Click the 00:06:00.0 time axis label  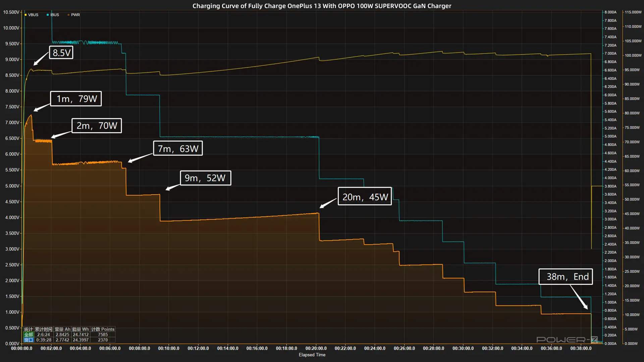(x=110, y=348)
